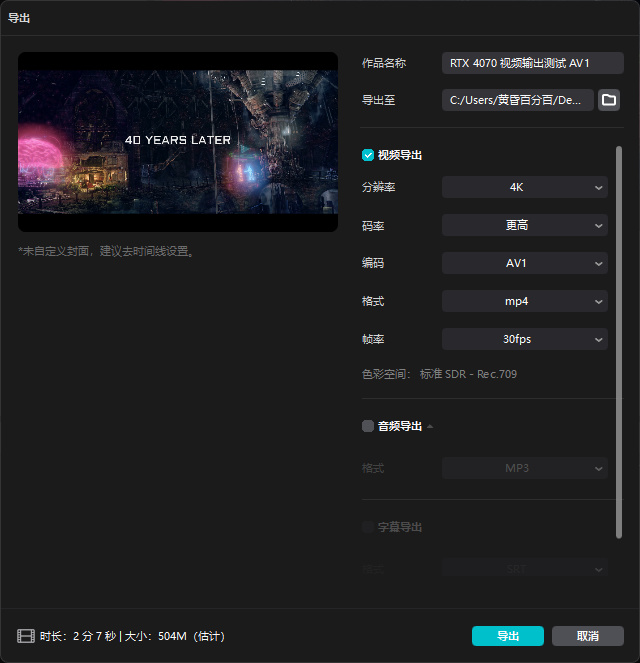The image size is (640, 663).
Task: Open folder browser for export path
Action: [x=609, y=100]
